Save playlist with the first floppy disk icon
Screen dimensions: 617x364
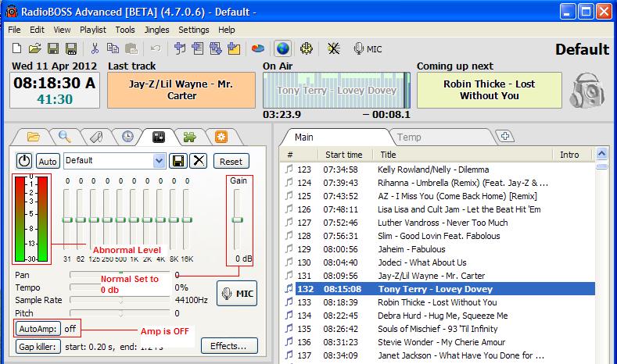click(x=53, y=48)
